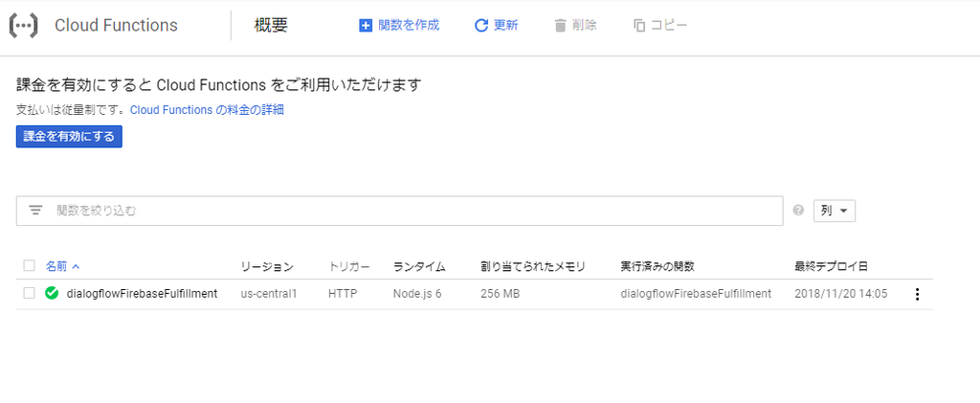Image resolution: width=980 pixels, height=403 pixels.
Task: Click the 最終デプロイ日 column header
Action: pos(831,267)
